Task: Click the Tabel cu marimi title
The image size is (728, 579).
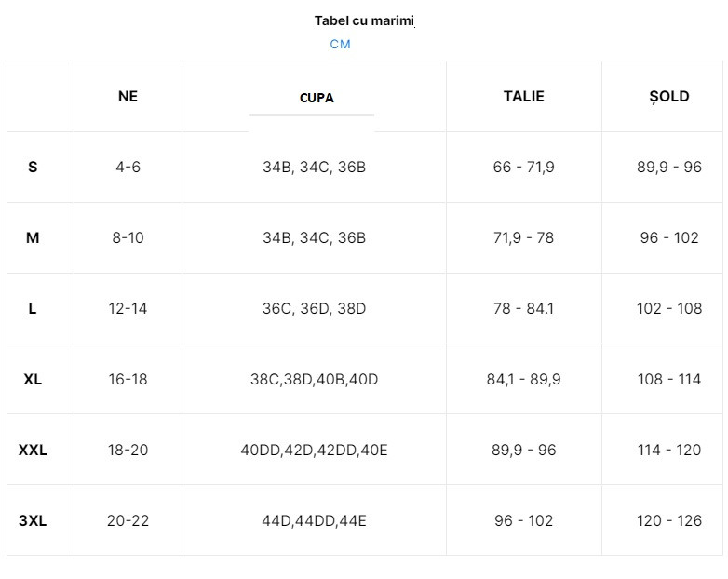Action: pyautogui.click(x=364, y=20)
